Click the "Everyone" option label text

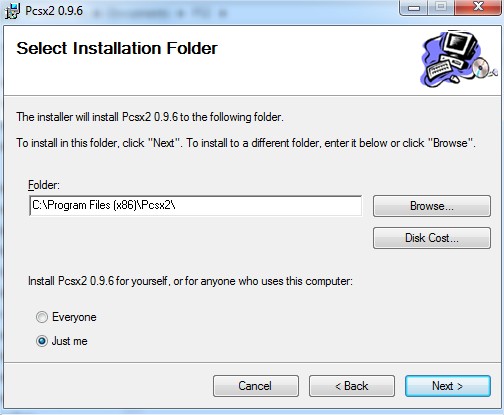(x=74, y=317)
